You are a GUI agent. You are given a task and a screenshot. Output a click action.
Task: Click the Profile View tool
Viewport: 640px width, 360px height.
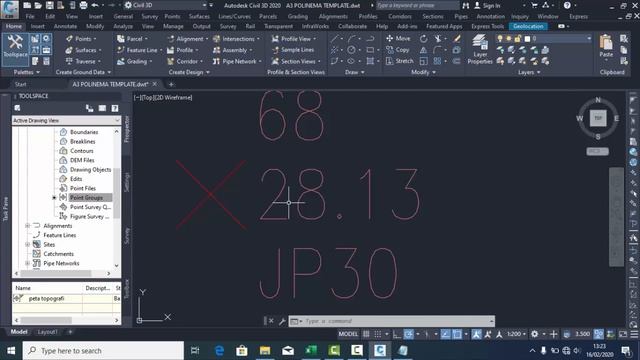point(294,39)
